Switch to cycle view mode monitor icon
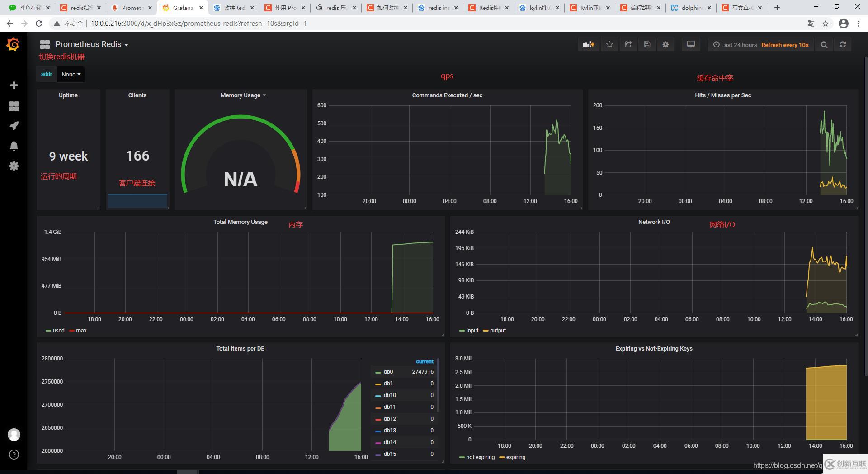Image resolution: width=868 pixels, height=474 pixels. point(691,44)
